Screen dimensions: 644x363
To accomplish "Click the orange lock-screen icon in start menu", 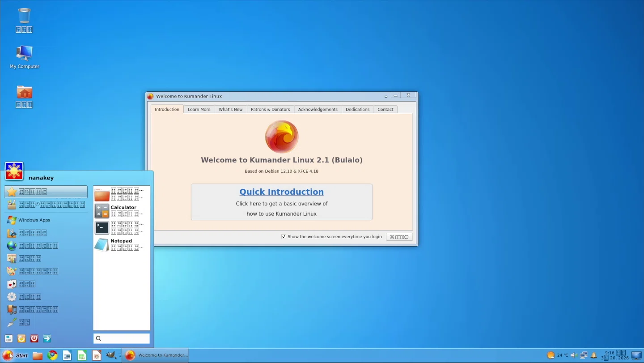I will 21,339.
